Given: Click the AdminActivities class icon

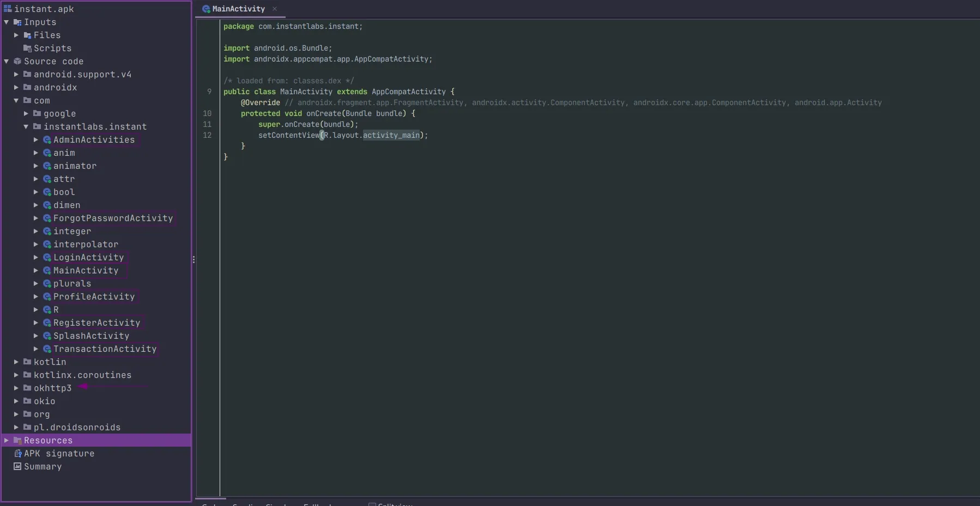Looking at the screenshot, I should click(x=47, y=140).
